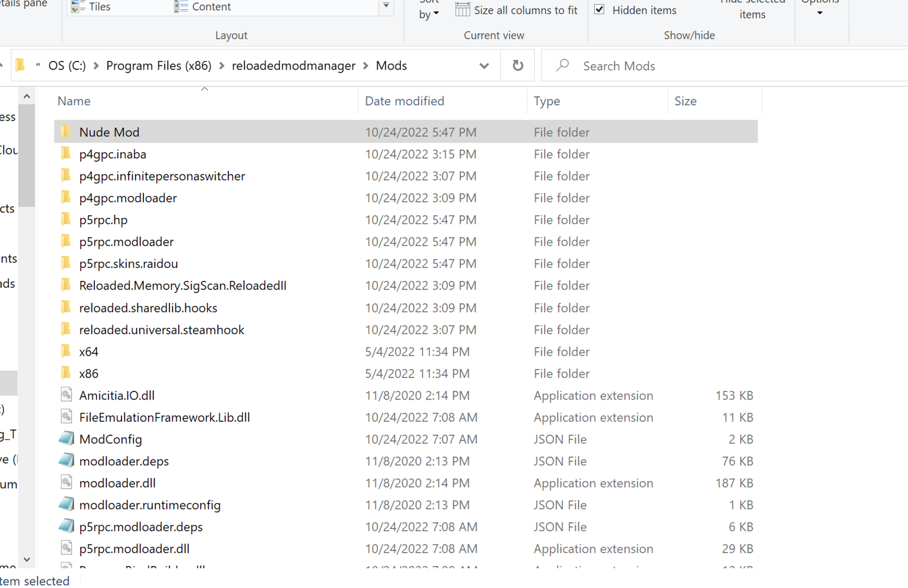Click the reloaded.sharedlib.hooks folder icon
The height and width of the screenshot is (588, 908).
pos(66,307)
